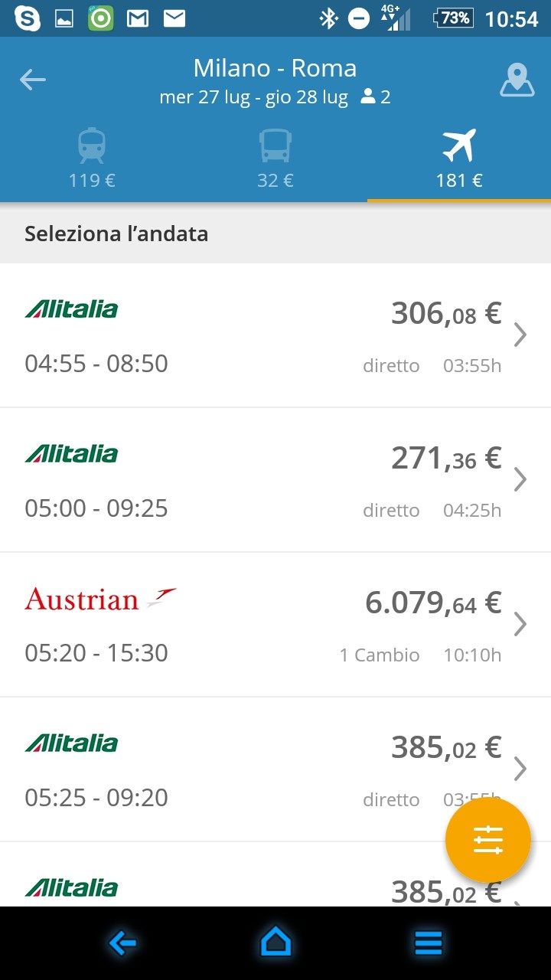Expand the 306,08 € Alitalia flight chevron
Screen dimensions: 551x980
tap(520, 335)
